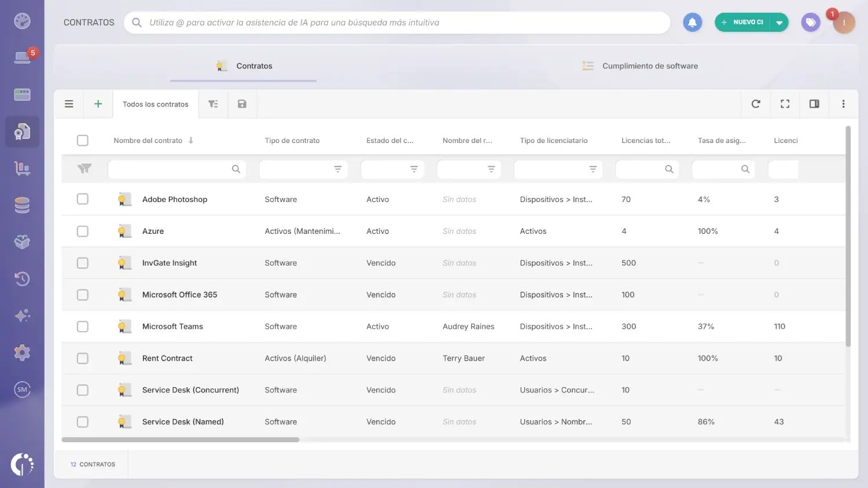Image resolution: width=868 pixels, height=488 pixels.
Task: Open the contracts icon in the sidebar
Action: 22,131
